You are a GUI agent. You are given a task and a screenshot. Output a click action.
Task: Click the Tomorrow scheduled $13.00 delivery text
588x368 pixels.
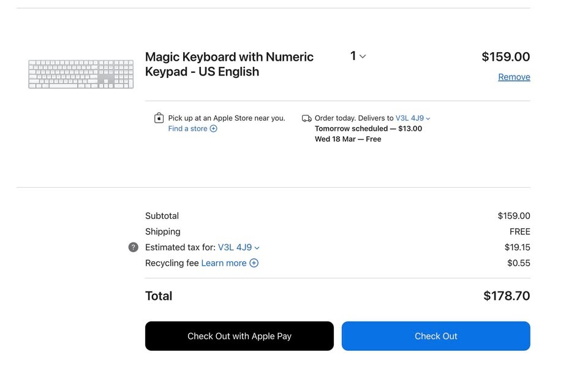(368, 129)
